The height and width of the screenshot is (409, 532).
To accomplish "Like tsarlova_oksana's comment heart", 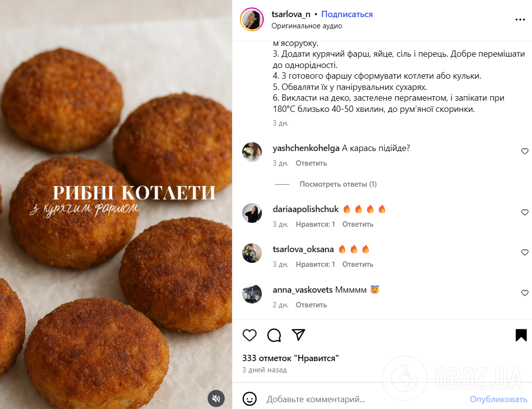I will 525,253.
